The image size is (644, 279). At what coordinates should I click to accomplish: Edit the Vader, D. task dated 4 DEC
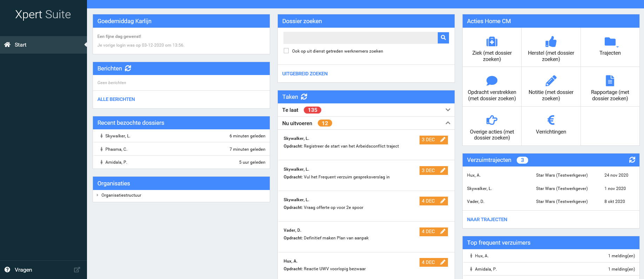(x=443, y=232)
